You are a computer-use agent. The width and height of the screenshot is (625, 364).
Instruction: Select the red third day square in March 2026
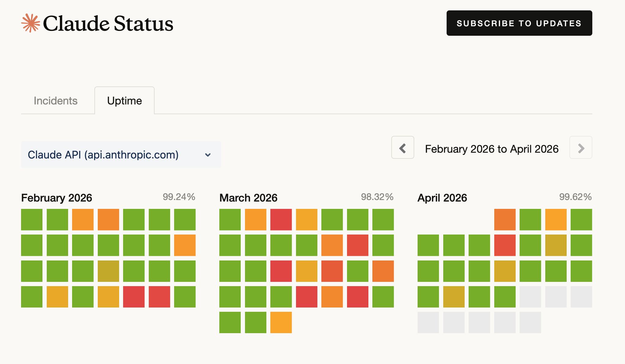tap(281, 220)
